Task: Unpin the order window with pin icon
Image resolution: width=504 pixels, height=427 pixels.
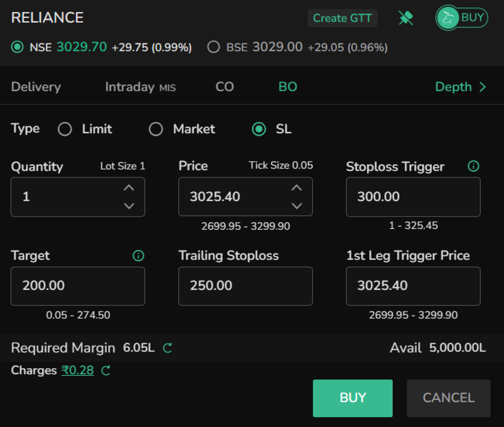Action: pos(406,18)
